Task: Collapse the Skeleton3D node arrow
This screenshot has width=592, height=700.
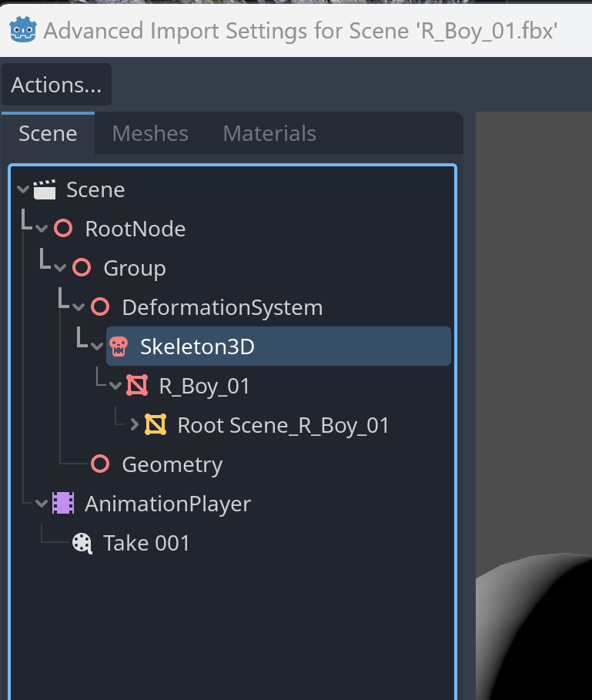Action: pos(97,346)
